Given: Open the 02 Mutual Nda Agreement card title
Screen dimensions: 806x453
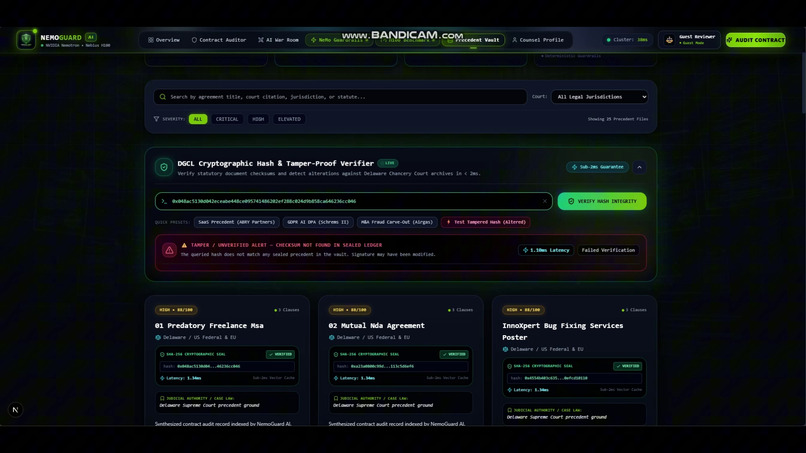Looking at the screenshot, I should [377, 325].
